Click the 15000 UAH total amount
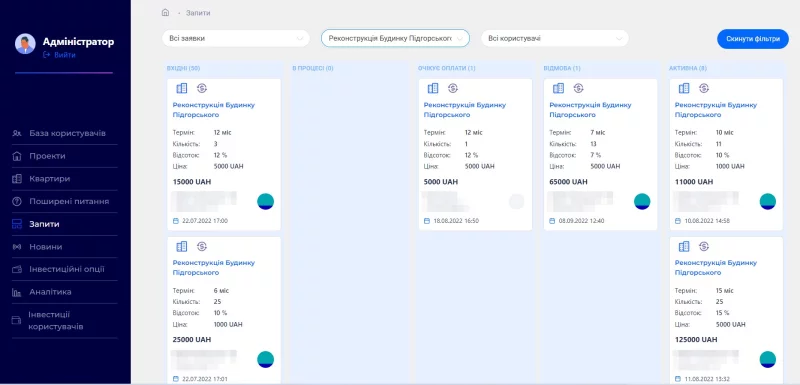The height and width of the screenshot is (385, 800). [x=192, y=182]
